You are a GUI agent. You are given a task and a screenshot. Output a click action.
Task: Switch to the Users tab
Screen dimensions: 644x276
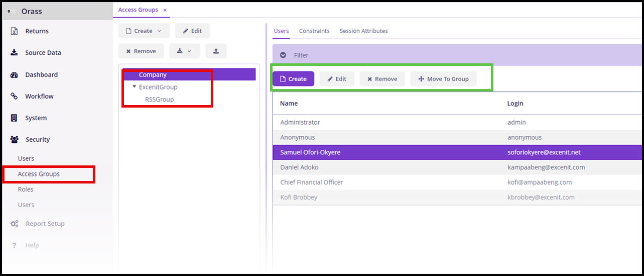point(281,31)
